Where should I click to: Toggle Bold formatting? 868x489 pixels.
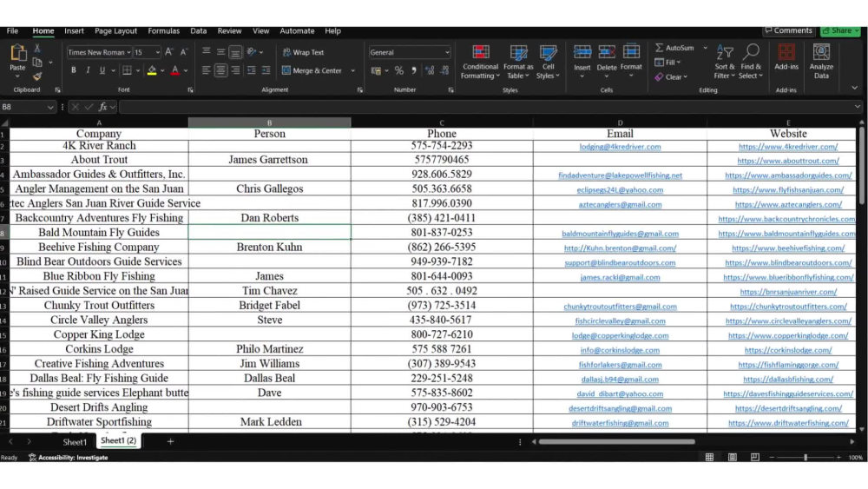point(74,70)
